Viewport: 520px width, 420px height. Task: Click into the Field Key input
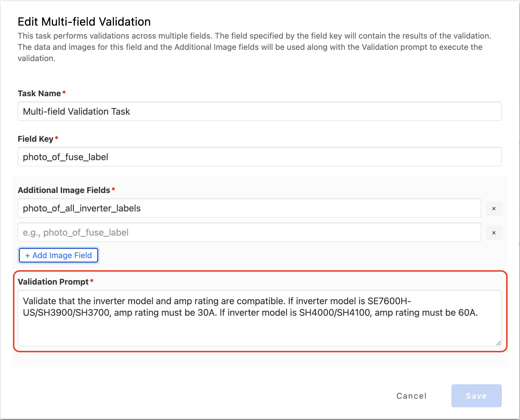click(259, 157)
